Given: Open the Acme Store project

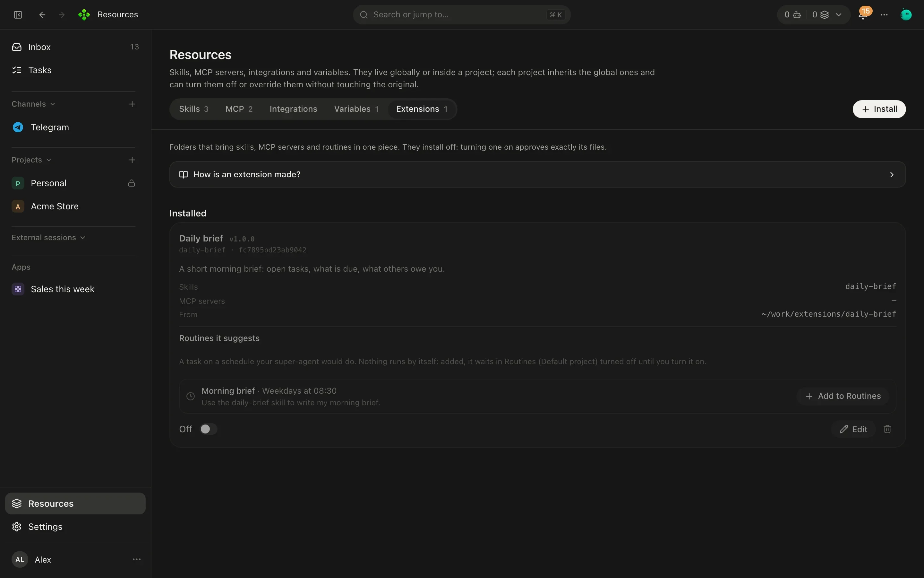Looking at the screenshot, I should [x=75, y=206].
